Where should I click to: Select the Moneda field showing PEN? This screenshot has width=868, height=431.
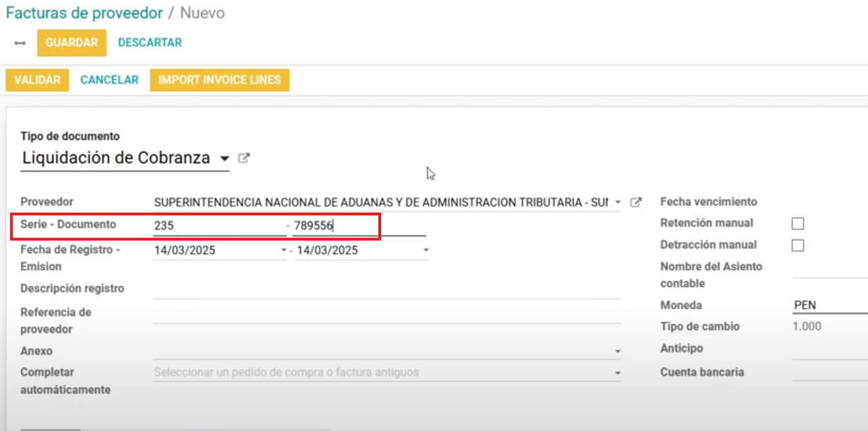[817, 305]
